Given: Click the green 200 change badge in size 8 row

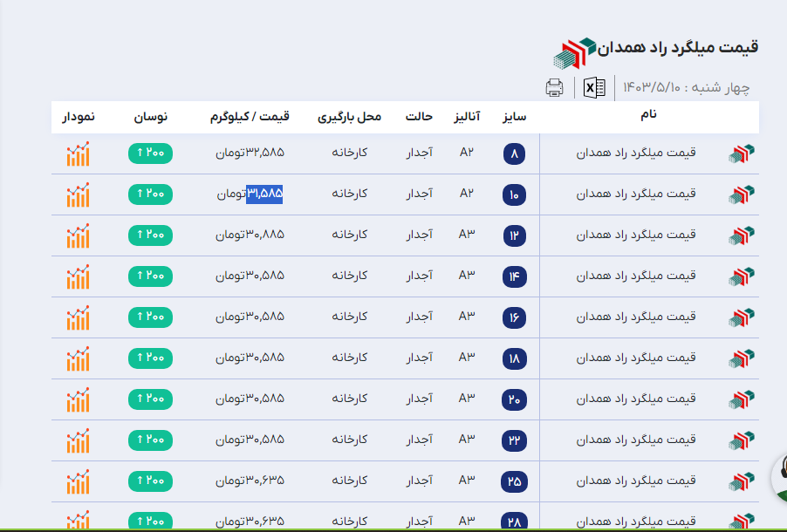Looking at the screenshot, I should (x=150, y=153).
